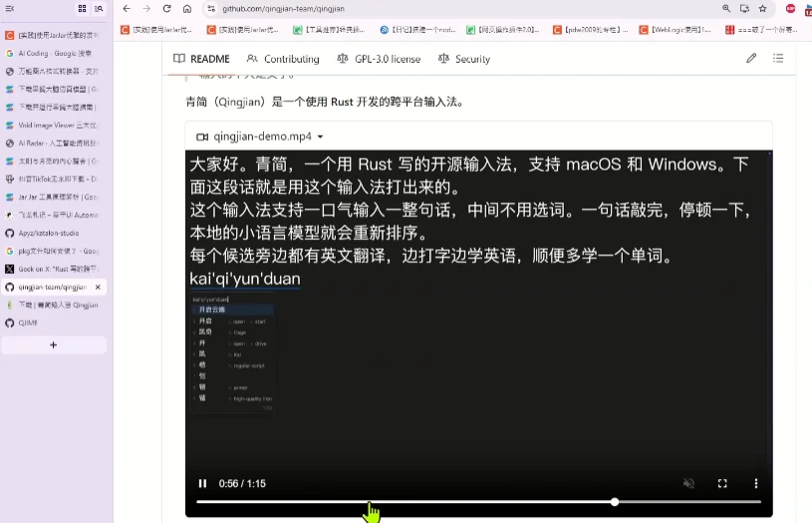The width and height of the screenshot is (812, 523).
Task: Switch to Jar Jar 工具原理解析 tab
Action: click(54, 197)
